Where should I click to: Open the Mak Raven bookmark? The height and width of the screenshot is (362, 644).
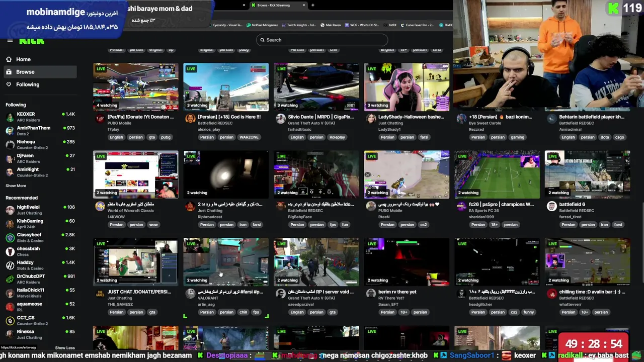click(x=331, y=25)
